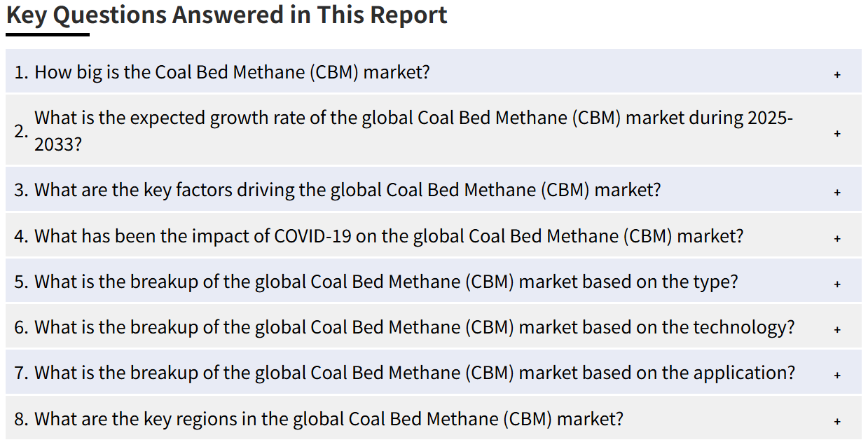Show answer about impact of COVID-19
Viewport: 868px width, 440px height.
pyautogui.click(x=389, y=236)
